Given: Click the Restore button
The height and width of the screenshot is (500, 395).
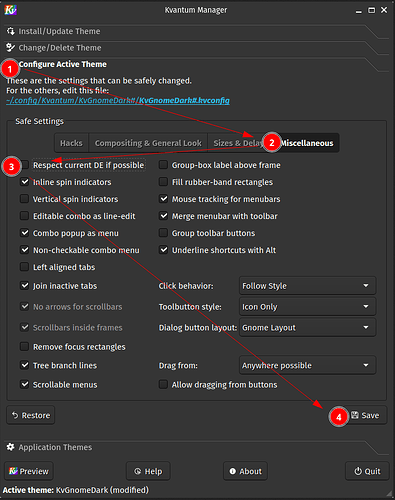Looking at the screenshot, I should 31,415.
